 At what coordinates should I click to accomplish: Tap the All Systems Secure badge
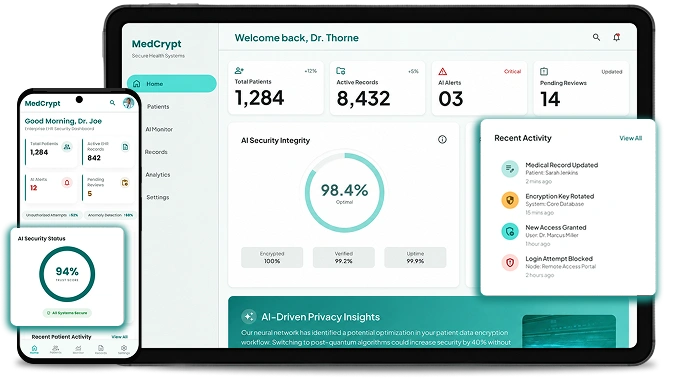point(67,313)
